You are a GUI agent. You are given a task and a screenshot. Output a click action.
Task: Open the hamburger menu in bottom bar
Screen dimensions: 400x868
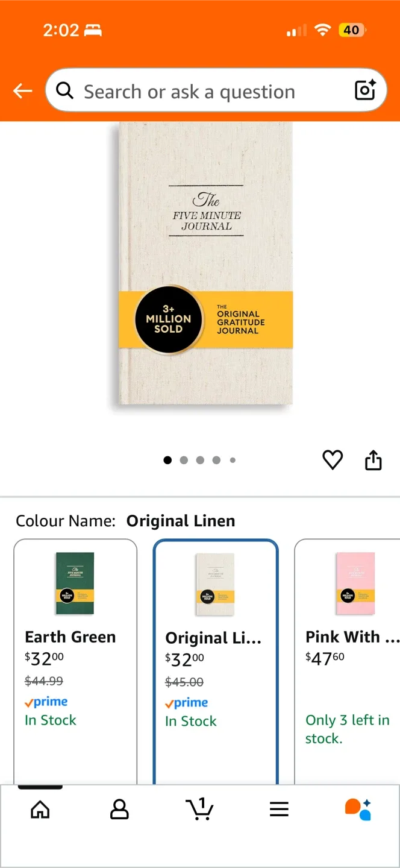click(x=279, y=810)
